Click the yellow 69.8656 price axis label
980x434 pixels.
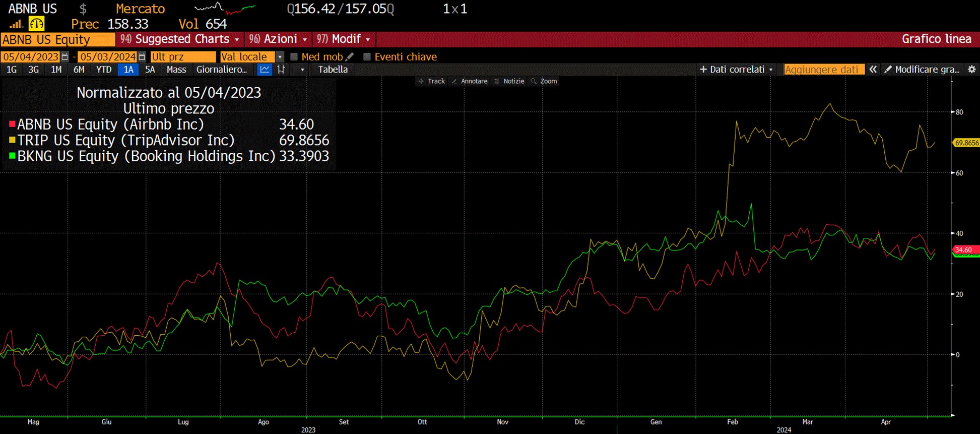966,143
